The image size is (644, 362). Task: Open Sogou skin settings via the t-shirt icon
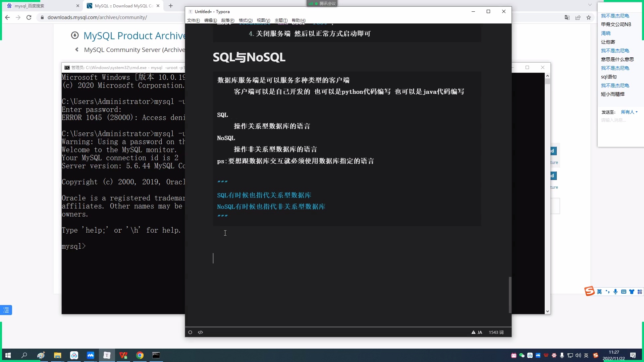632,291
